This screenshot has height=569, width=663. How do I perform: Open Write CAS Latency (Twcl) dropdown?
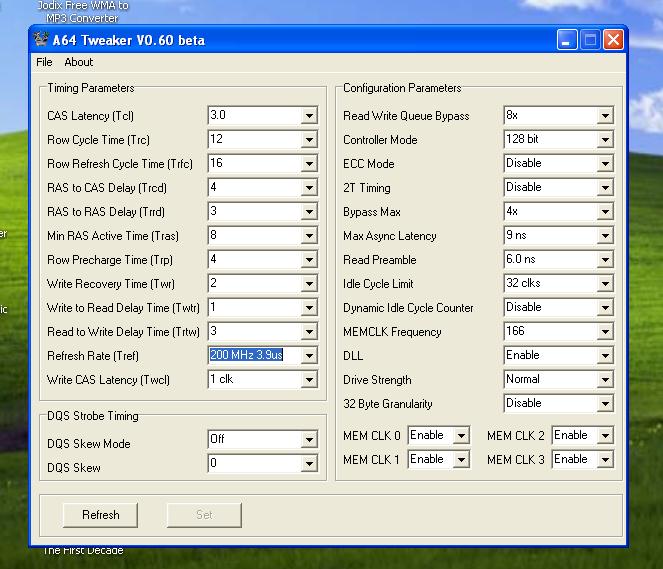tap(309, 380)
